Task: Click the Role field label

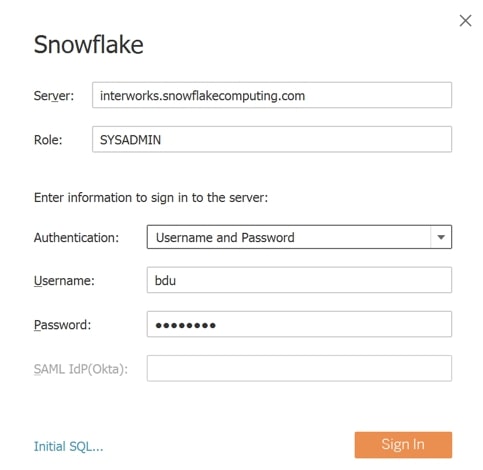Action: coord(48,140)
